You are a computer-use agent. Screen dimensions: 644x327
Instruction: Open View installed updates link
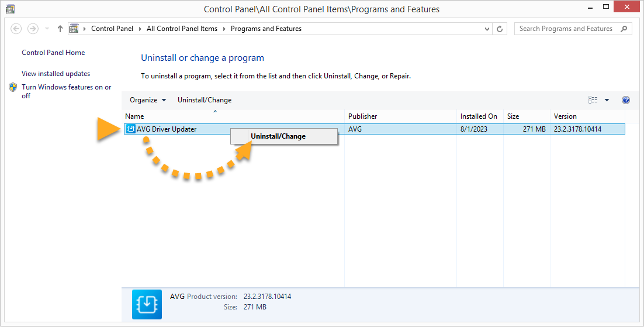[56, 74]
